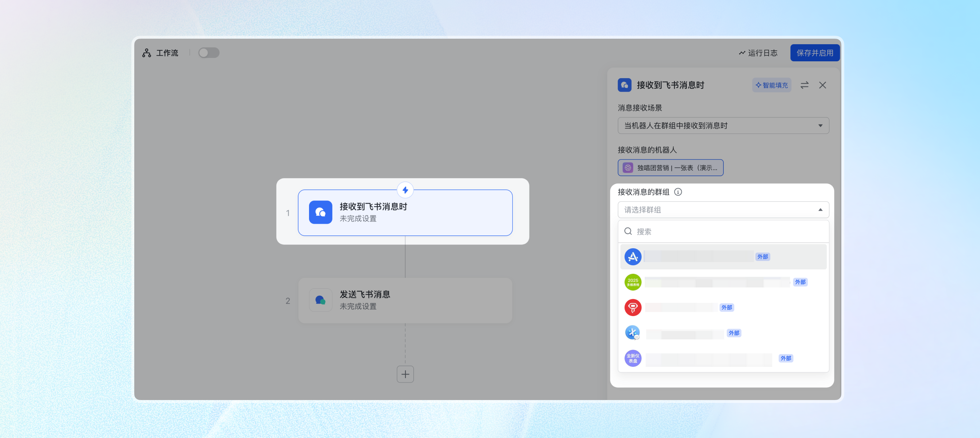This screenshot has width=980, height=438.
Task: Click the 保存并启用 button
Action: pyautogui.click(x=814, y=53)
